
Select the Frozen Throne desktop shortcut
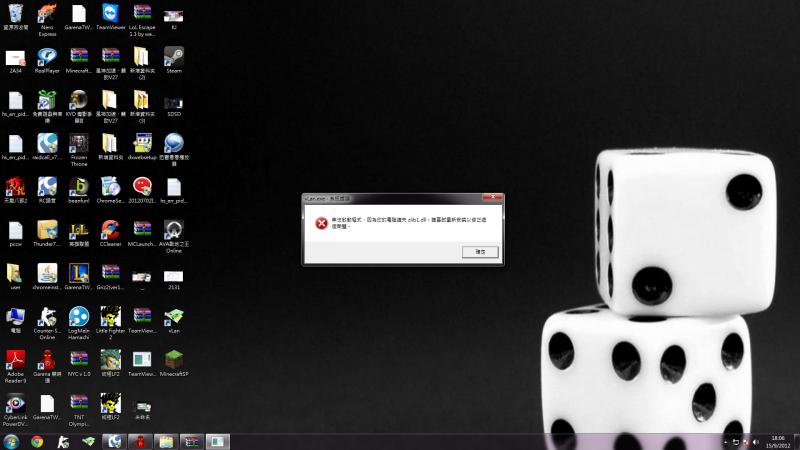(79, 144)
